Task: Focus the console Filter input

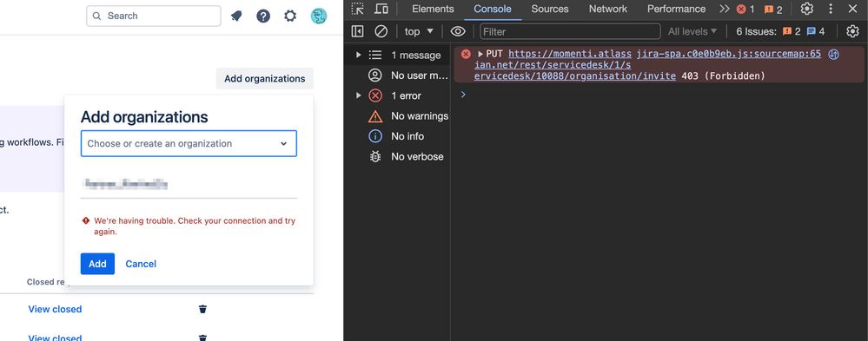Action: [570, 31]
